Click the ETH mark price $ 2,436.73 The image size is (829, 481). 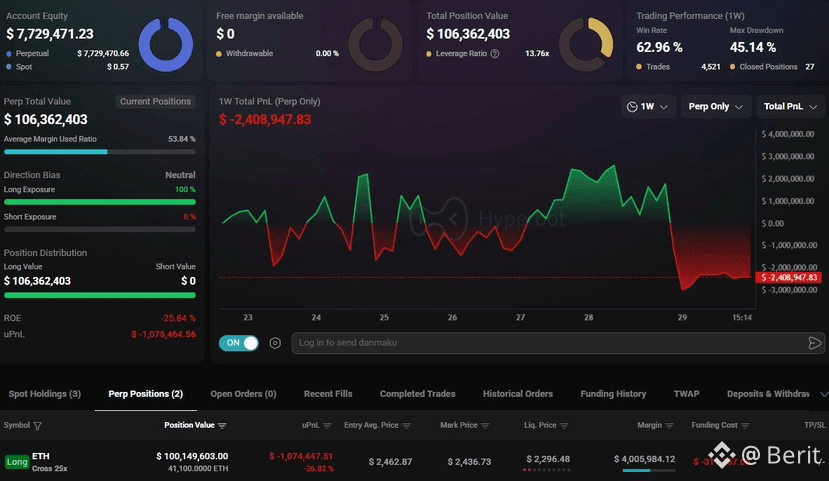point(469,462)
